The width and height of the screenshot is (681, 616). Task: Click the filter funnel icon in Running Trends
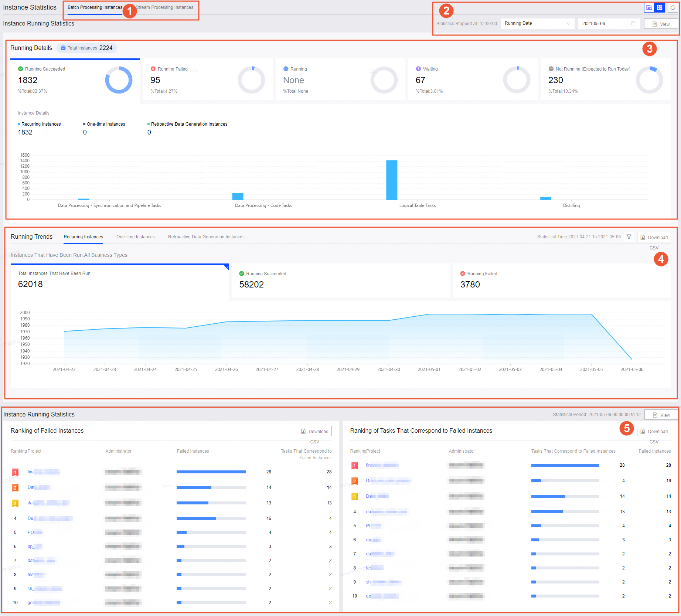(629, 237)
